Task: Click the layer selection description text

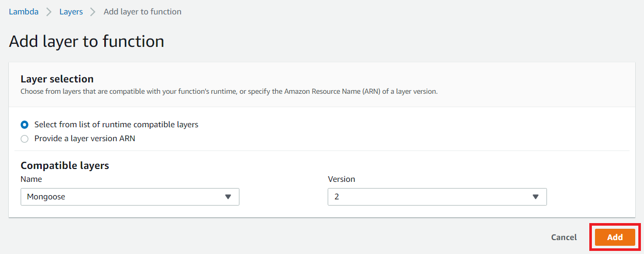Action: 229,91
